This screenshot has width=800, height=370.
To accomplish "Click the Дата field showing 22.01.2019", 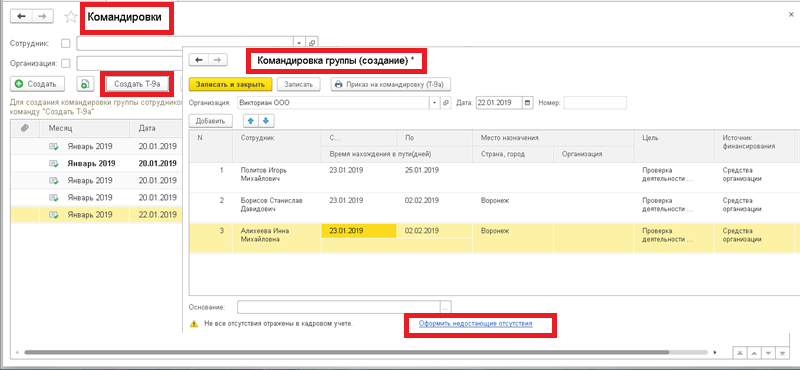I will click(499, 103).
